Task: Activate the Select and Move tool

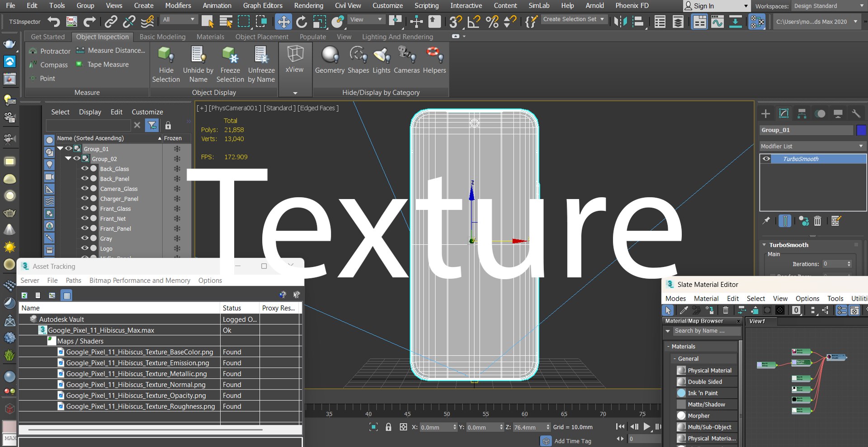Action: (x=283, y=21)
